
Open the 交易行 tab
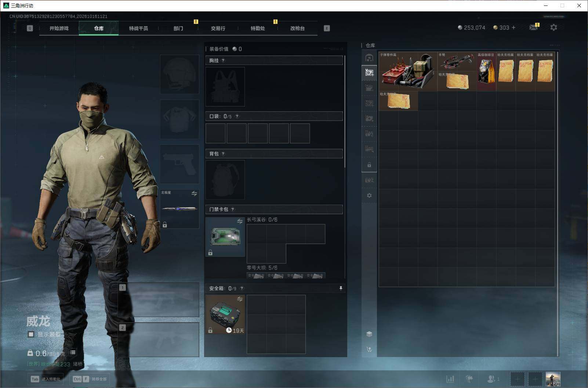pos(218,28)
